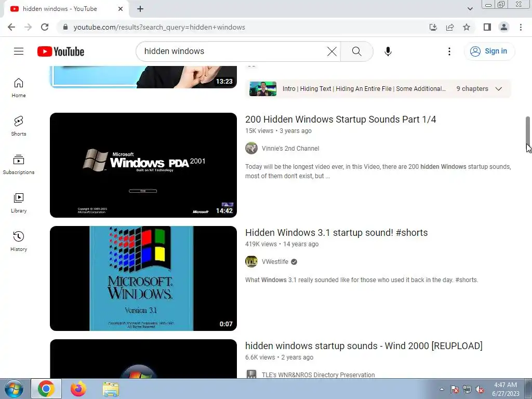Image resolution: width=532 pixels, height=399 pixels.
Task: Click the network tray icon
Action: click(x=467, y=390)
